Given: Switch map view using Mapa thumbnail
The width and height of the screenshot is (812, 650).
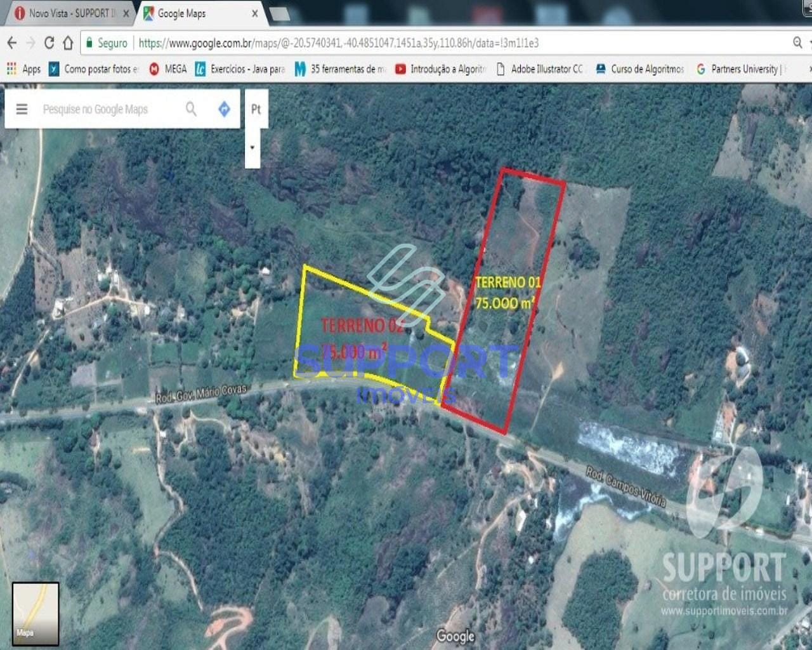Looking at the screenshot, I should point(36,613).
